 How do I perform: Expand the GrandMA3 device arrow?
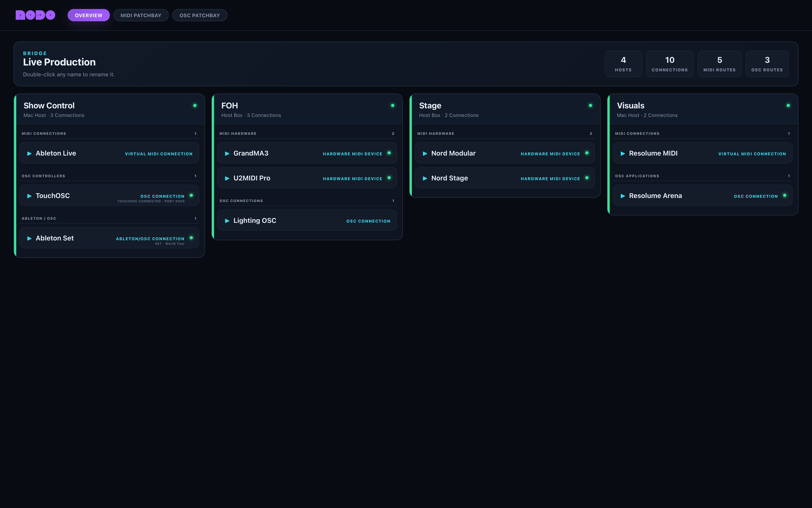(227, 154)
